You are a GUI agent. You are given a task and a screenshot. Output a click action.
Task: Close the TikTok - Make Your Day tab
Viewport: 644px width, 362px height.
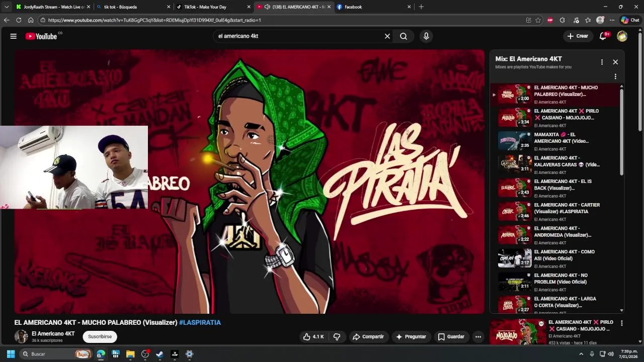click(249, 7)
